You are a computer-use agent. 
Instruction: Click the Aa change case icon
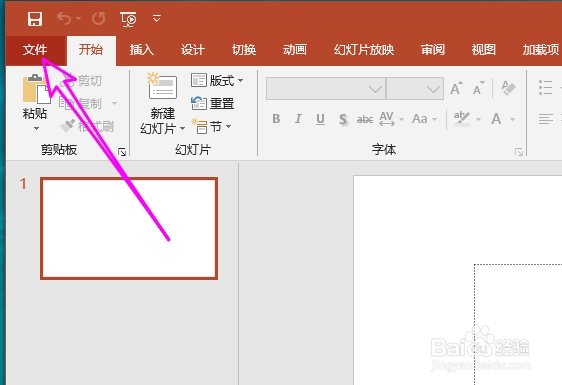tap(420, 119)
